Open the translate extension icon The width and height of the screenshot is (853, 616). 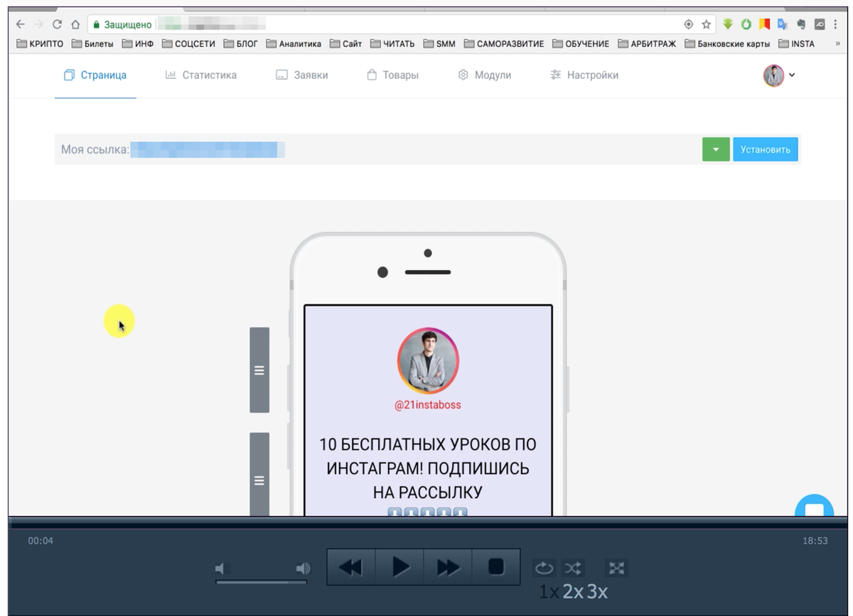click(x=783, y=24)
